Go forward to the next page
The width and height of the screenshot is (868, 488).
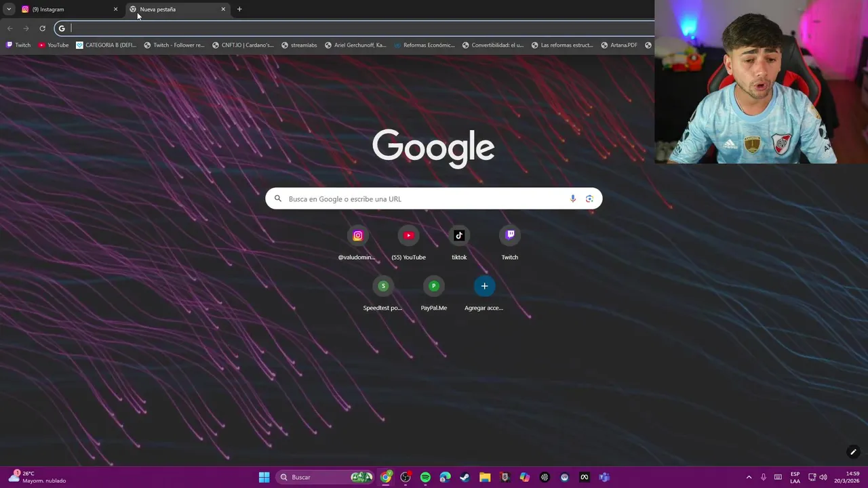click(26, 28)
